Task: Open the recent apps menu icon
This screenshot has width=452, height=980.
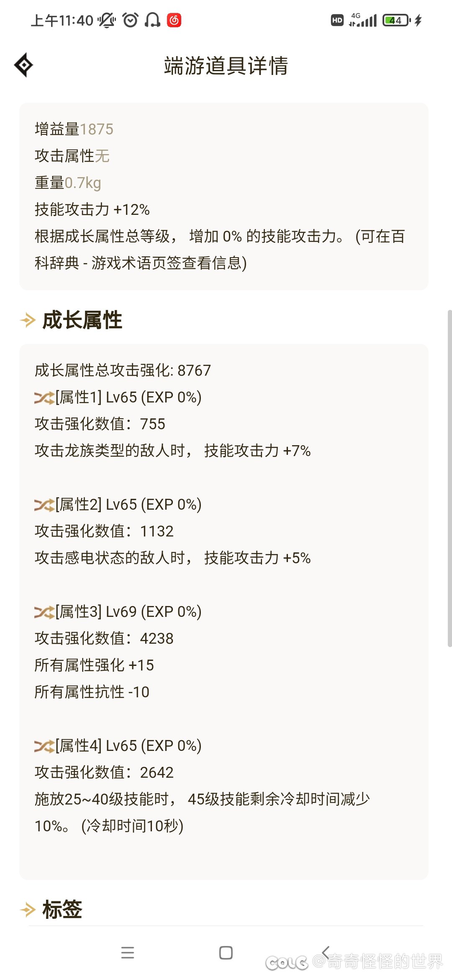Action: pyautogui.click(x=128, y=952)
